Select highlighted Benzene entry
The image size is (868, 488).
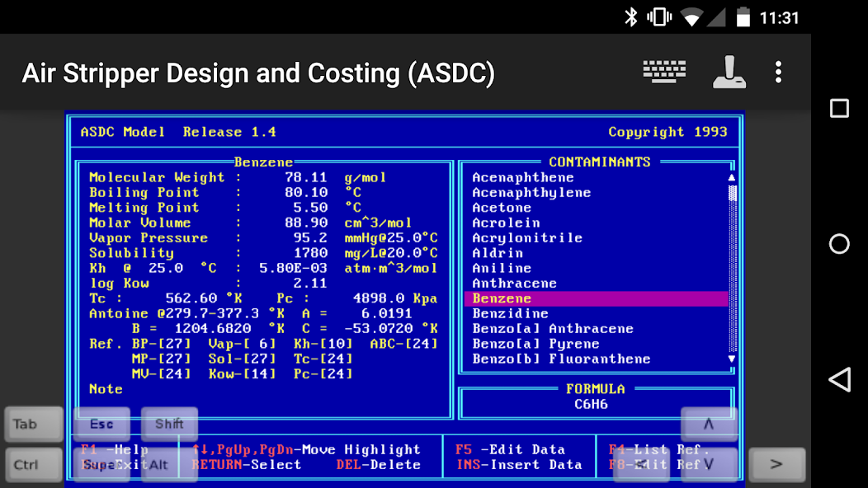tap(597, 298)
